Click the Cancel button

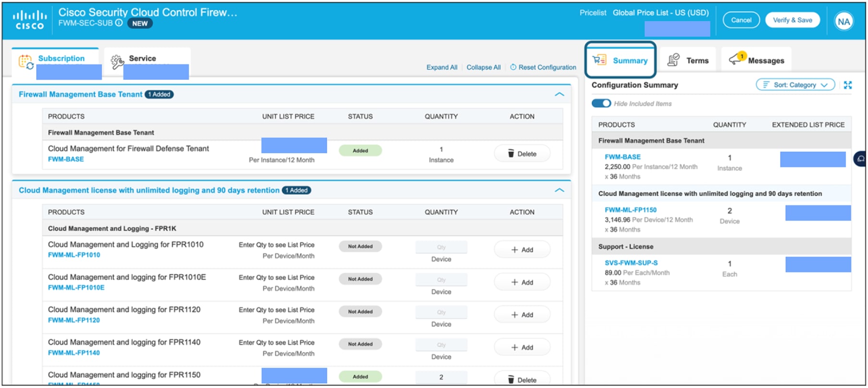(x=741, y=20)
